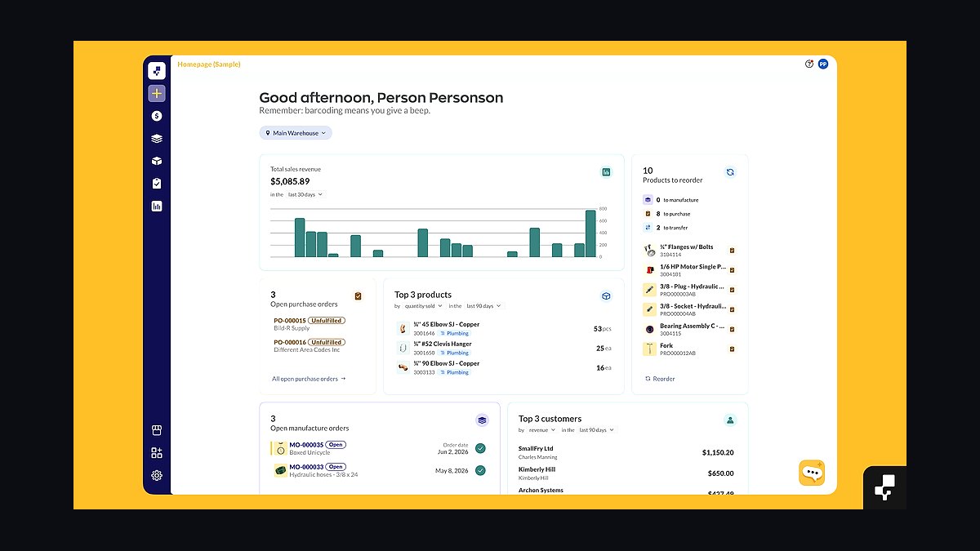Follow 'All open purchase orders' link
980x551 pixels.
tap(309, 379)
